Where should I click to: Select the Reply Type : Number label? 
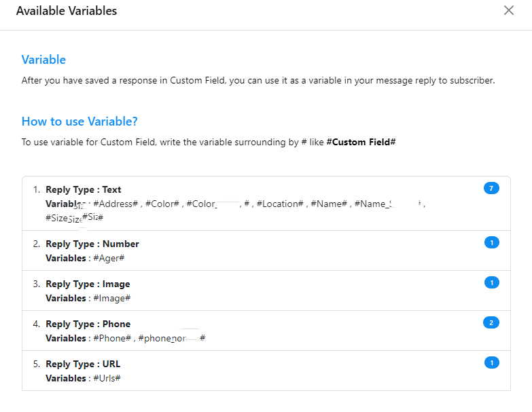pos(92,244)
